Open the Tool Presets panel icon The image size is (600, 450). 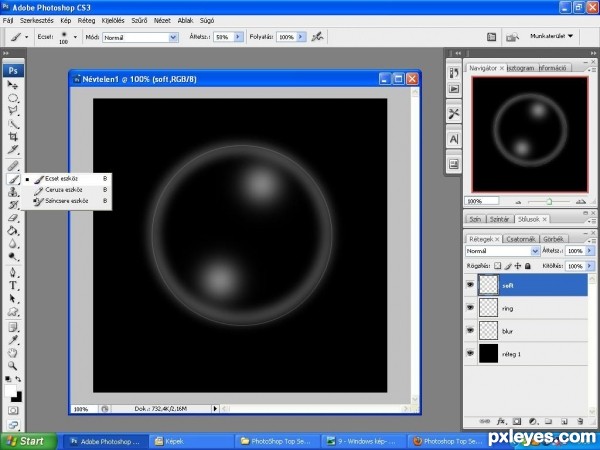[454, 114]
